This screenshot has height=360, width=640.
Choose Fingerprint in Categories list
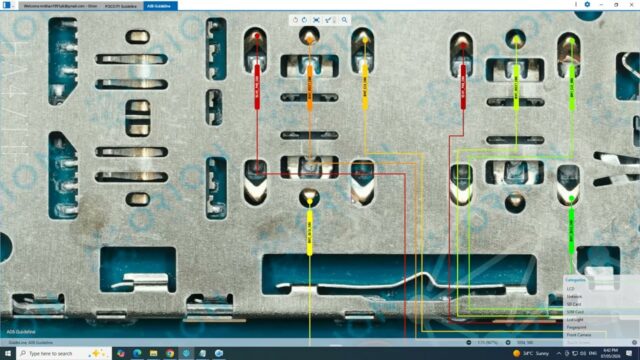tap(576, 327)
